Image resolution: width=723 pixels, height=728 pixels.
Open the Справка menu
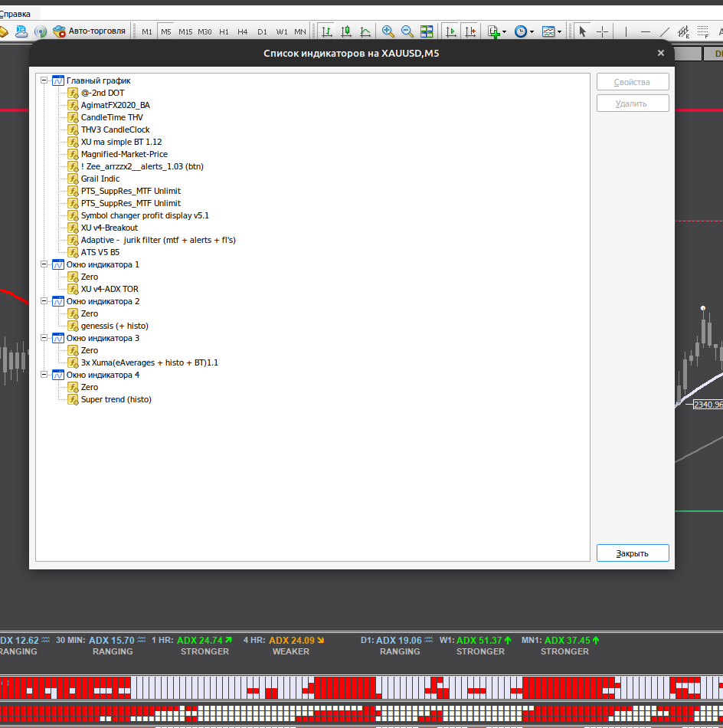15,14
